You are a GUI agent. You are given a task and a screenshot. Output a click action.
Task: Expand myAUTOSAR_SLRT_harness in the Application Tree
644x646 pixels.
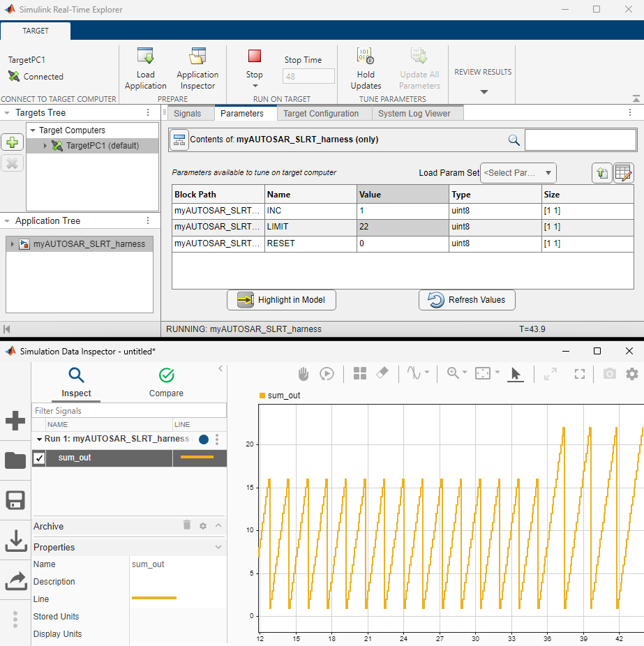[12, 244]
